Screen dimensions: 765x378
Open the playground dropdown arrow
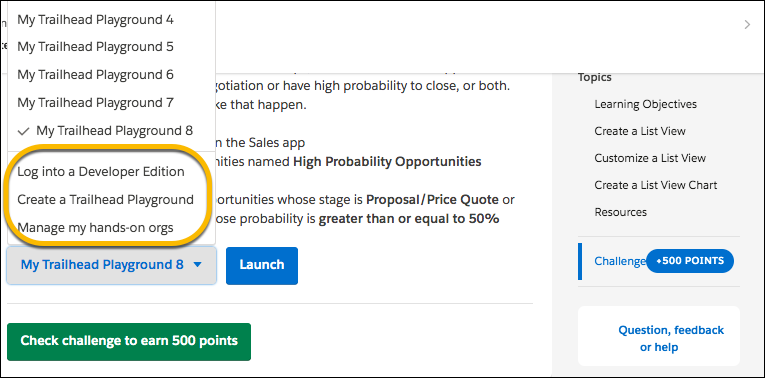(198, 265)
